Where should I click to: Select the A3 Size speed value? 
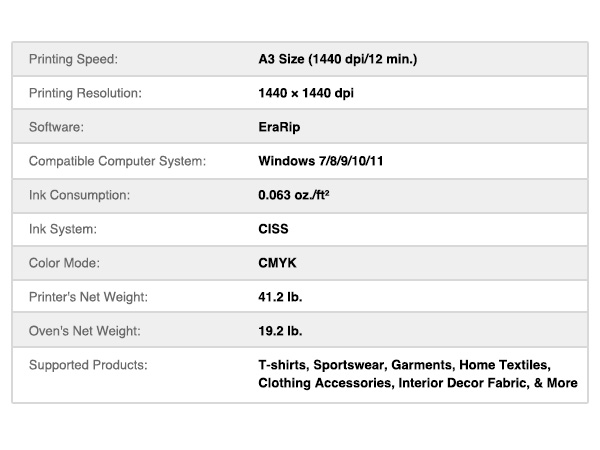tap(337, 59)
